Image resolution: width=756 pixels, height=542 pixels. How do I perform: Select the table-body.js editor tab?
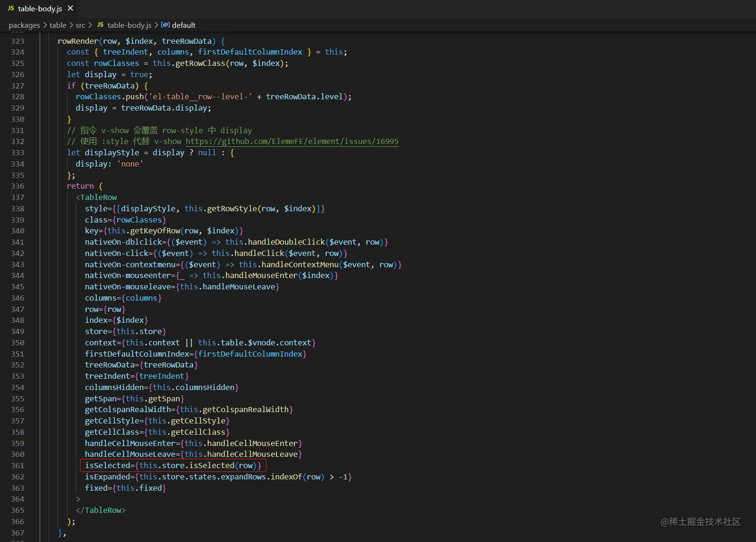point(40,8)
